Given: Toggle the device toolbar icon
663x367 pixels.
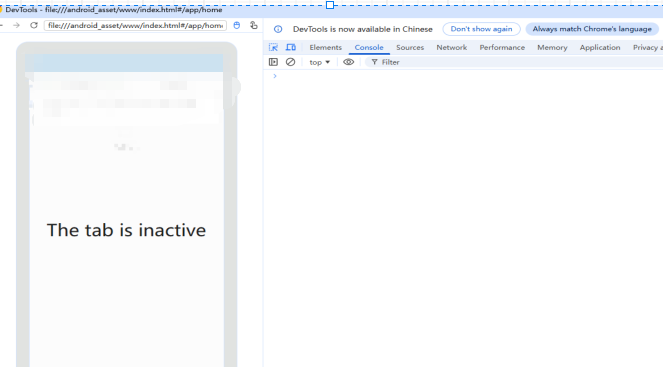Looking at the screenshot, I should (x=291, y=47).
